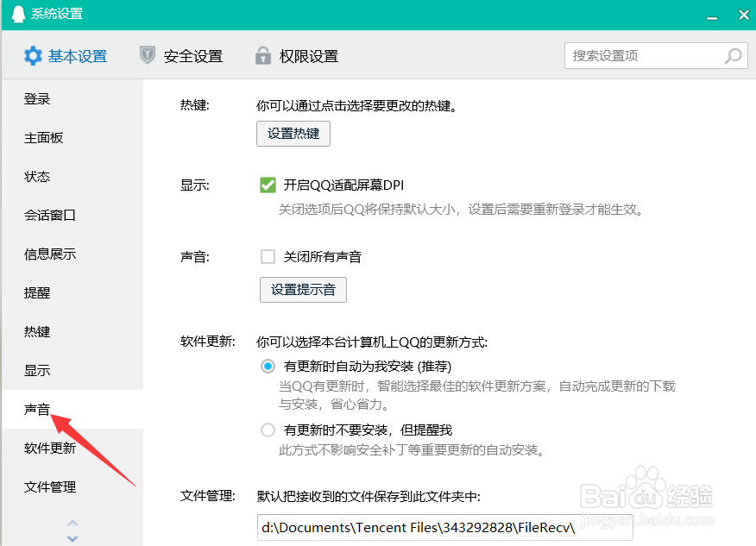The image size is (756, 546).
Task: Open the 权限设置 tab
Action: point(297,56)
